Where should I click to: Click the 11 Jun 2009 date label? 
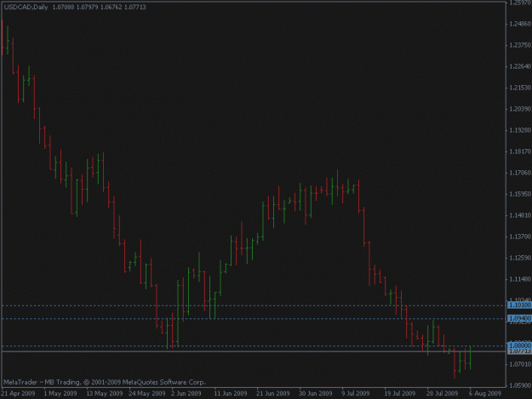coord(231,394)
